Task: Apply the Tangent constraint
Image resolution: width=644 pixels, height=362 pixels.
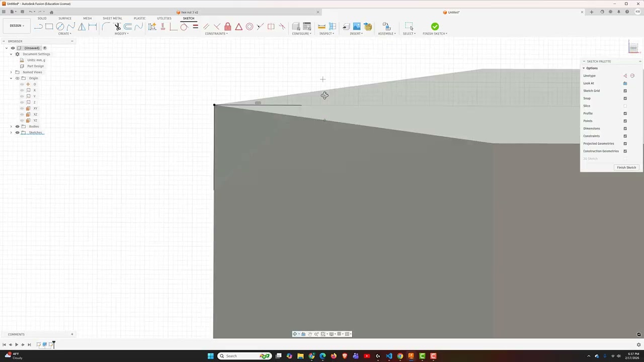Action: click(184, 27)
